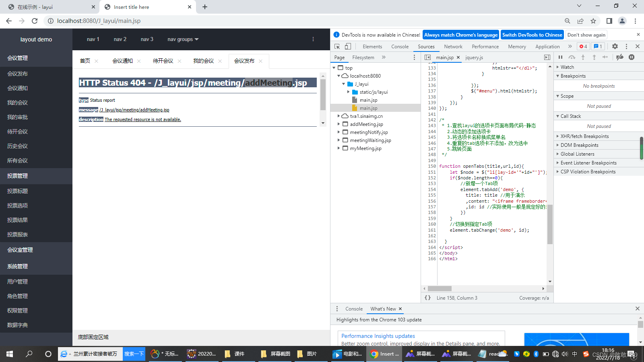Pretty print the source file
Viewport: 644px width, 362px height.
tap(427, 298)
